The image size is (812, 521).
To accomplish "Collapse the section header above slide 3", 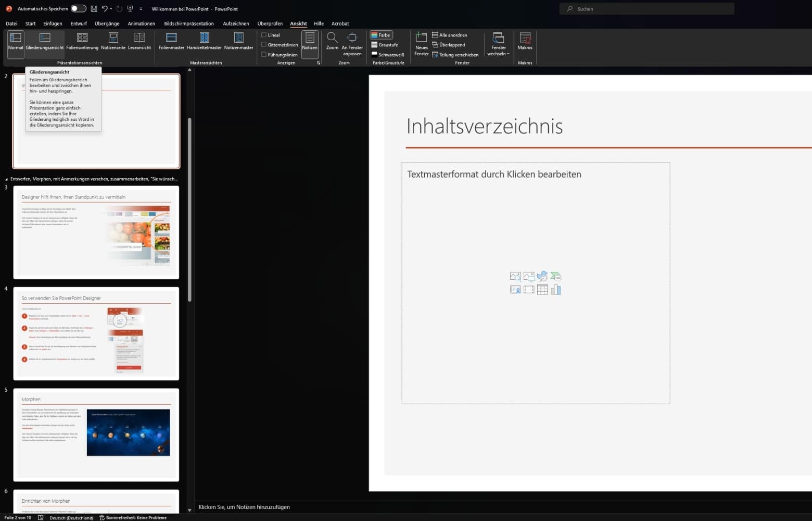I will click(x=6, y=179).
